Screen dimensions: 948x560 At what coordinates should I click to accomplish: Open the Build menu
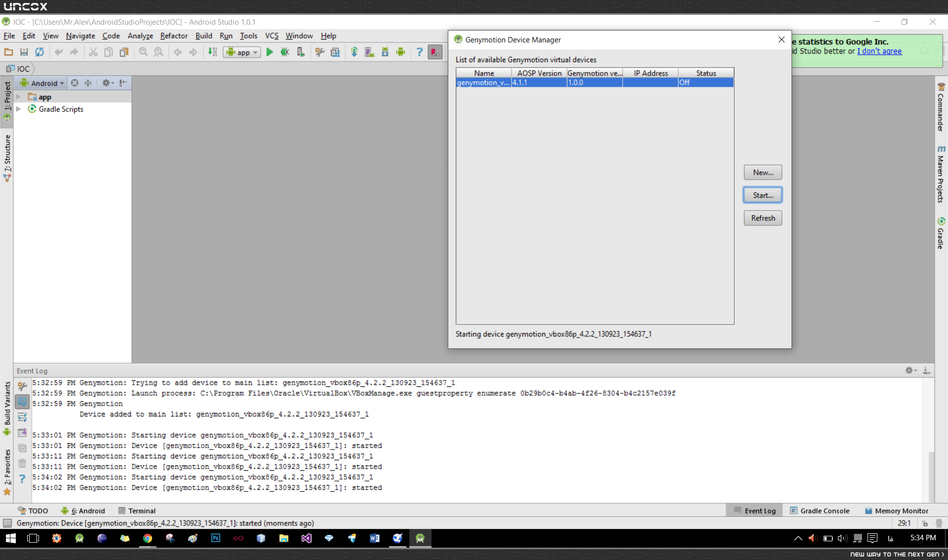pyautogui.click(x=203, y=36)
